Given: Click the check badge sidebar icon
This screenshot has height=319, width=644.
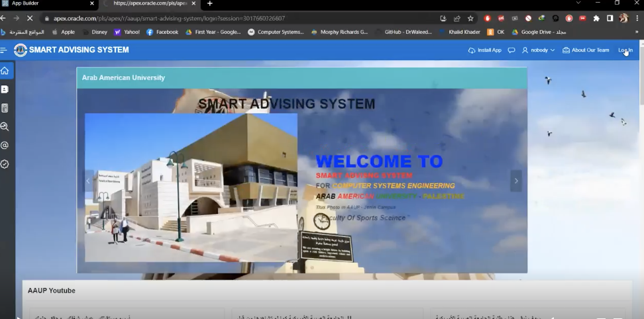Looking at the screenshot, I should click(x=5, y=164).
